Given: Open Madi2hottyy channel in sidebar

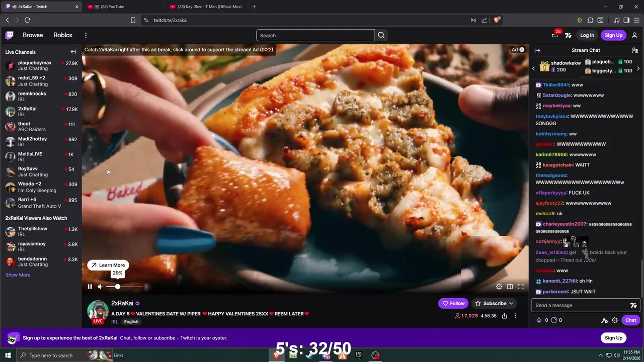Looking at the screenshot, I should click(x=41, y=141).
